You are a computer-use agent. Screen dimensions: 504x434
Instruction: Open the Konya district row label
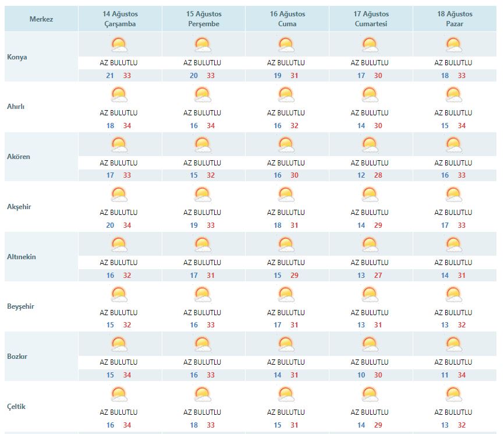tap(17, 57)
